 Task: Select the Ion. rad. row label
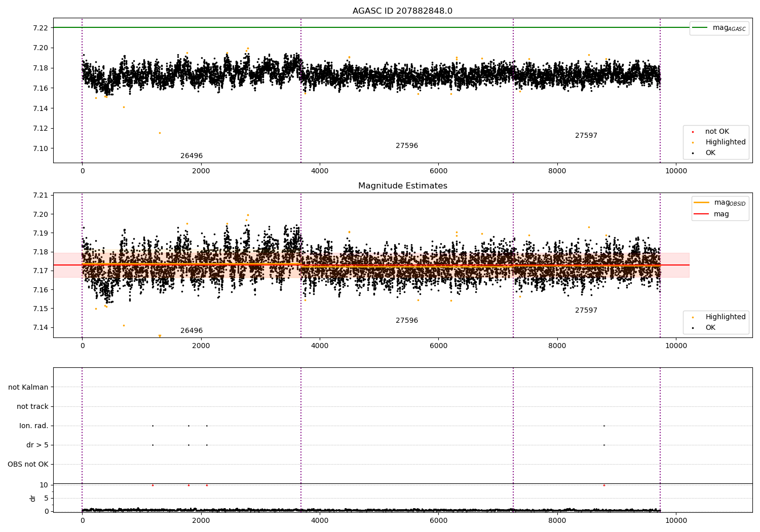click(34, 426)
